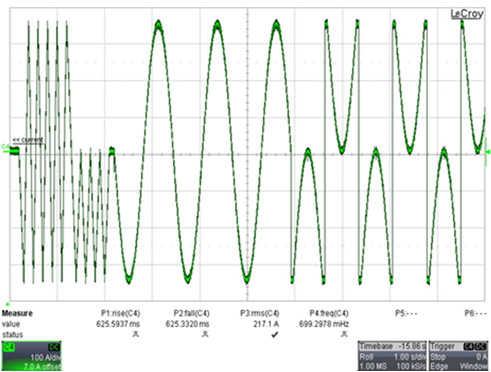Viewport: 491px width, 372px height.
Task: Click the P2 fall status icon
Action: (205, 334)
